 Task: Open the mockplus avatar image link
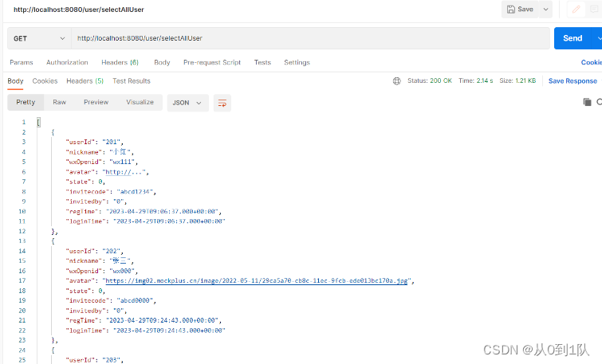point(257,281)
